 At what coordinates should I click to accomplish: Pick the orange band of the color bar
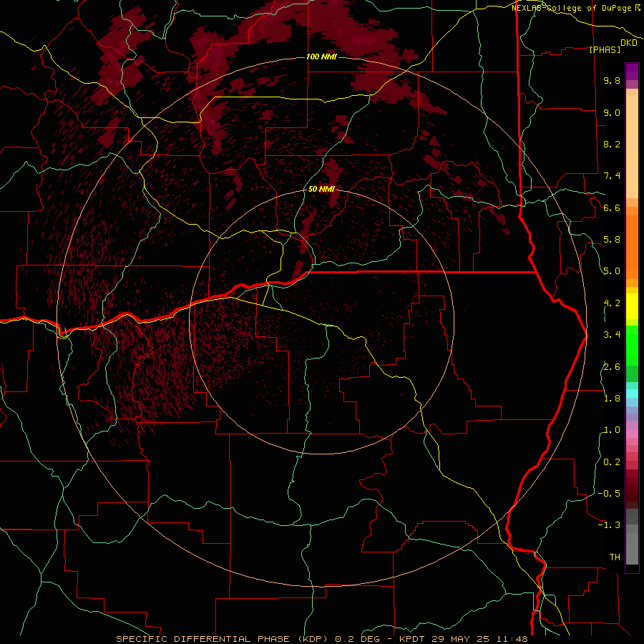[x=632, y=246]
